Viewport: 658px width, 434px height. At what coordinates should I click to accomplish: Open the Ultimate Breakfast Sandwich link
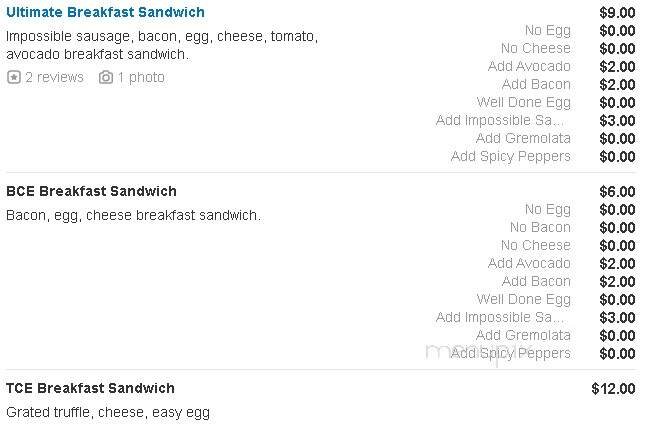click(105, 12)
